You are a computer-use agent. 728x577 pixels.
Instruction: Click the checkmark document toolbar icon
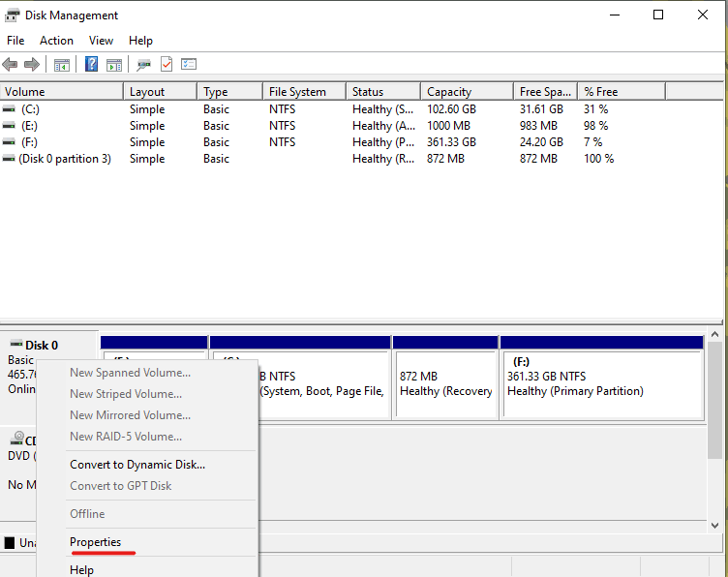(167, 64)
